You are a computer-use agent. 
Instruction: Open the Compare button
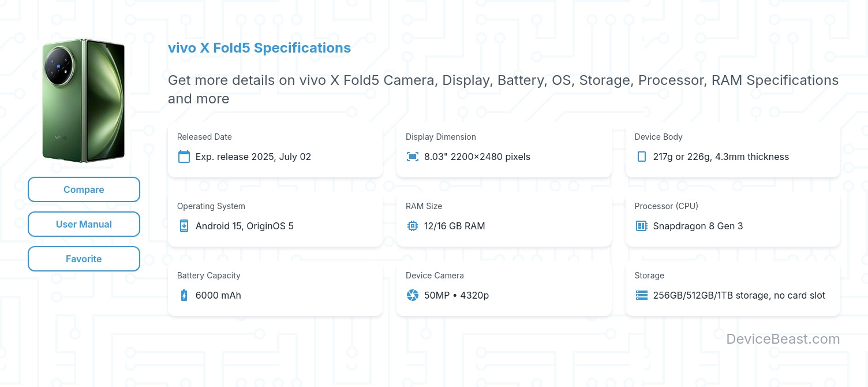tap(84, 189)
